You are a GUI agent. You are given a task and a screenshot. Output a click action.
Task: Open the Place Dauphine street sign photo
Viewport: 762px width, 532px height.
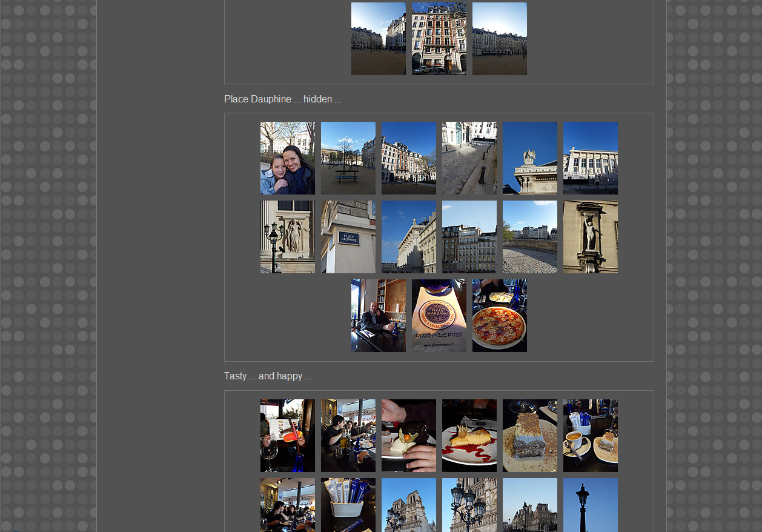[x=348, y=237]
